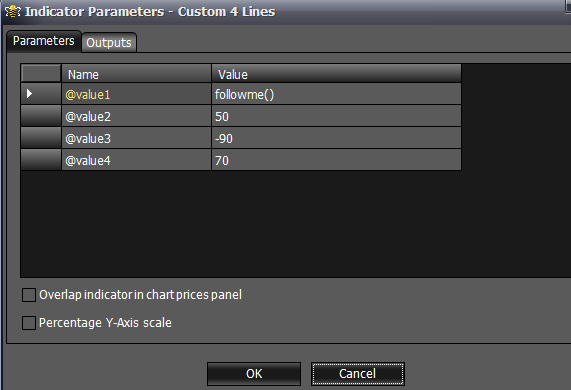Click the value cell containing 50

tap(336, 116)
